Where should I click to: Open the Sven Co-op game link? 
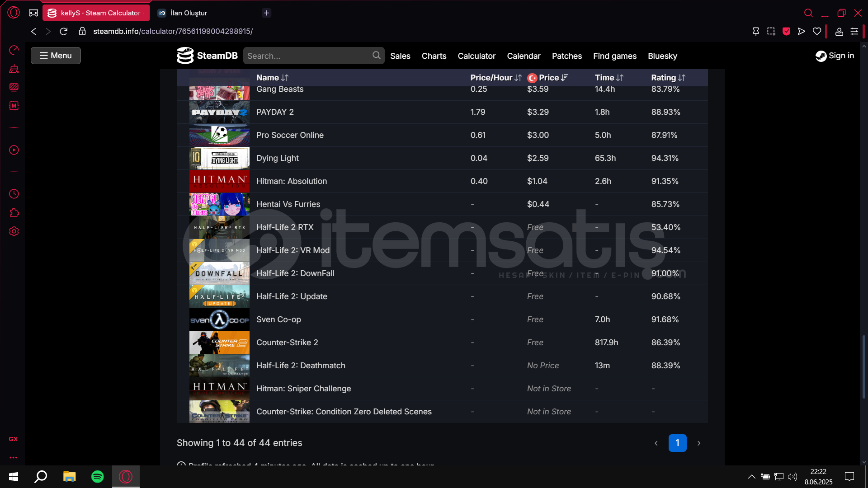(278, 319)
